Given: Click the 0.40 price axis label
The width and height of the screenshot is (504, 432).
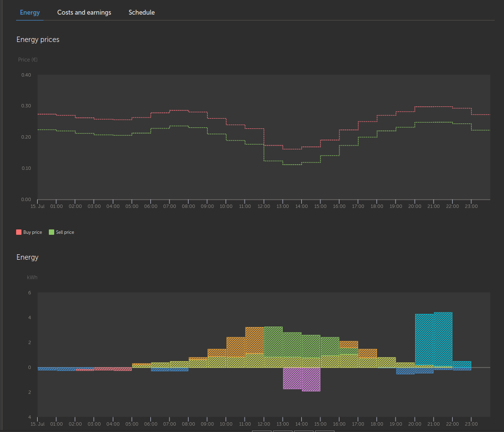Looking at the screenshot, I should (26, 75).
